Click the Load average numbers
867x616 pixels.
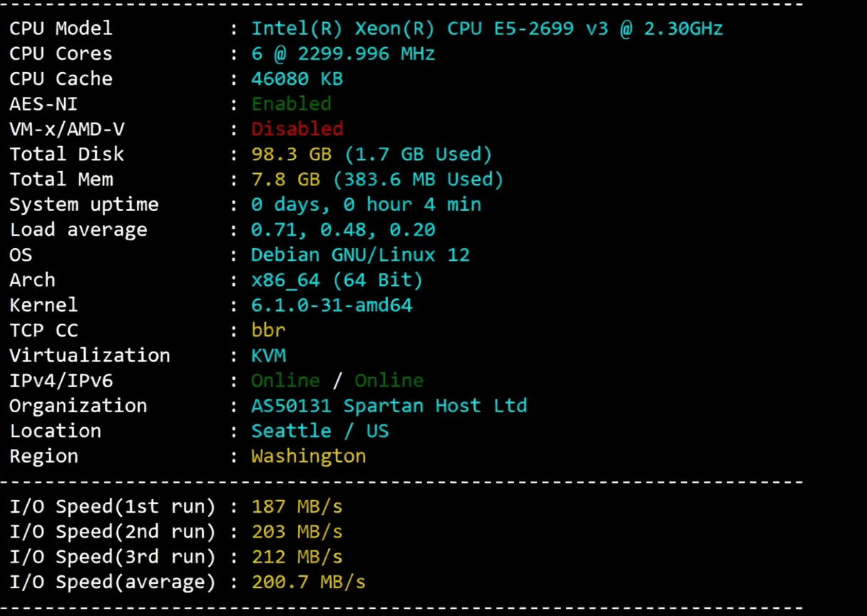(x=343, y=230)
